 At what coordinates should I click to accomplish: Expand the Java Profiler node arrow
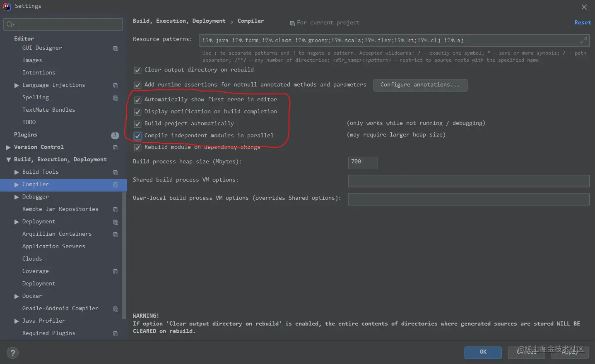point(17,321)
